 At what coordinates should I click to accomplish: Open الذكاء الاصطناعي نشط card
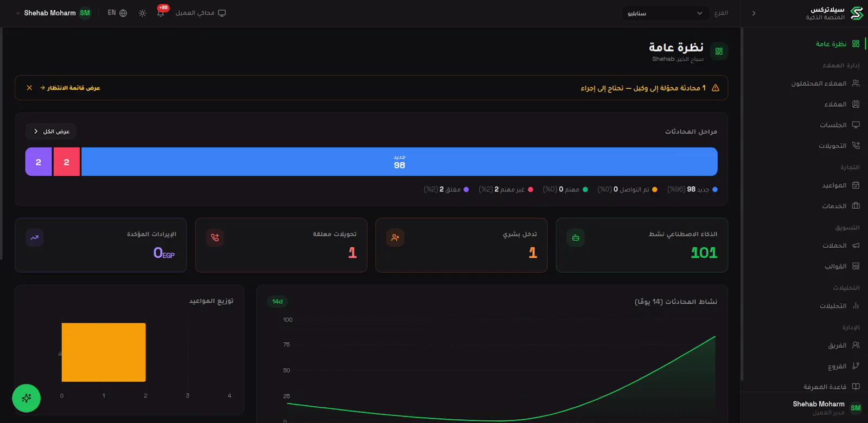(x=642, y=245)
